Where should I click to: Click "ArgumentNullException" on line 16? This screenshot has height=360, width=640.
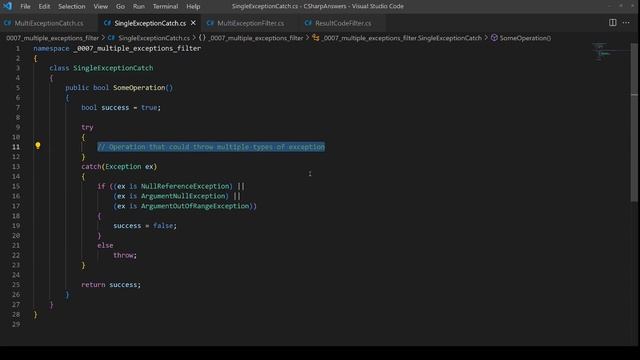point(184,196)
